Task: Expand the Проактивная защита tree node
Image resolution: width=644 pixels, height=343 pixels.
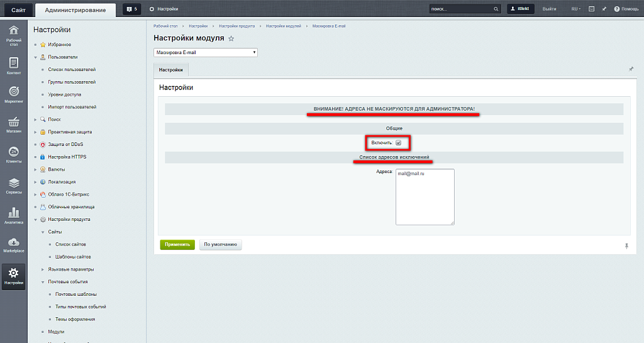Action: (36, 132)
